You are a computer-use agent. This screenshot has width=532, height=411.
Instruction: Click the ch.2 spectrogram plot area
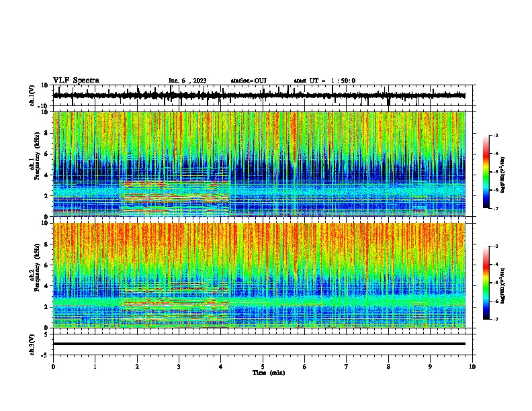[259, 275]
